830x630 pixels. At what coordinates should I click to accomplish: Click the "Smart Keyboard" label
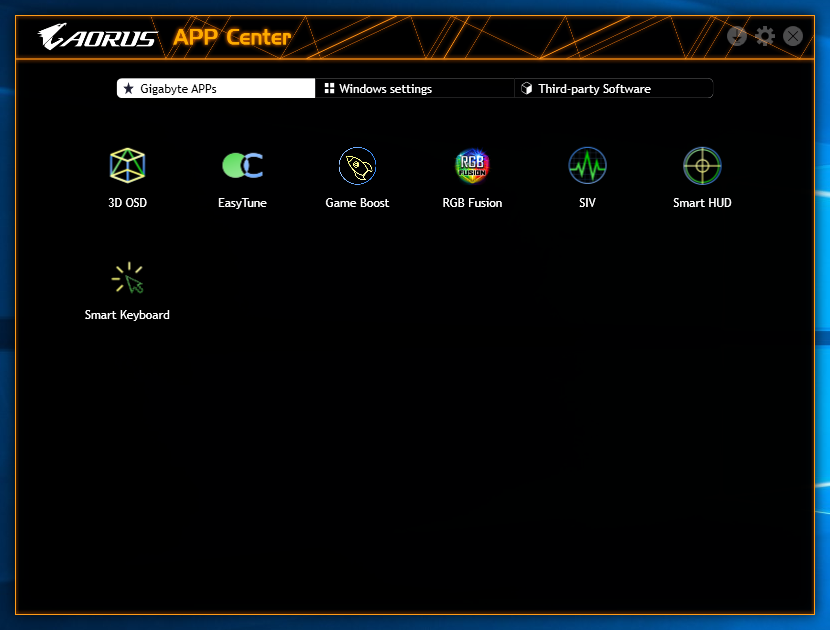click(x=127, y=315)
